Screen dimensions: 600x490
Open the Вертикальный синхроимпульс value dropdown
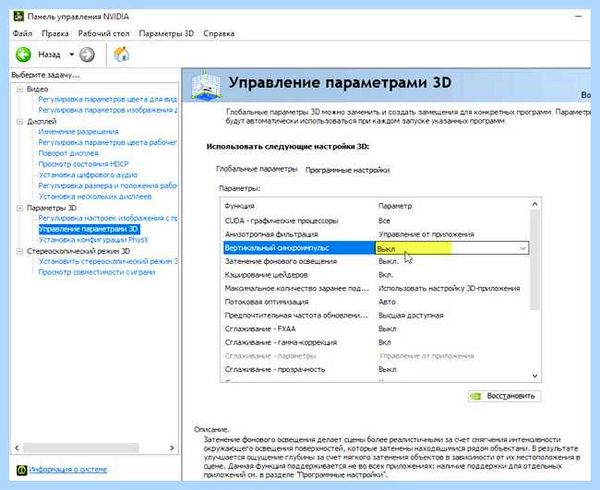click(523, 249)
